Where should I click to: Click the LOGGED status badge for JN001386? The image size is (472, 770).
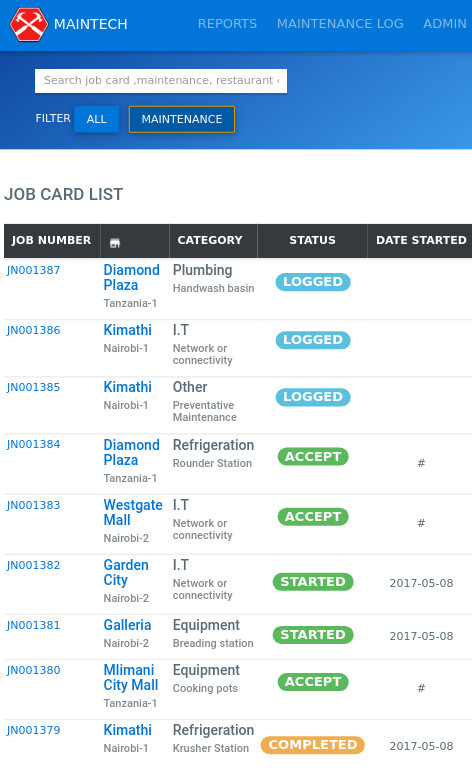tap(313, 340)
